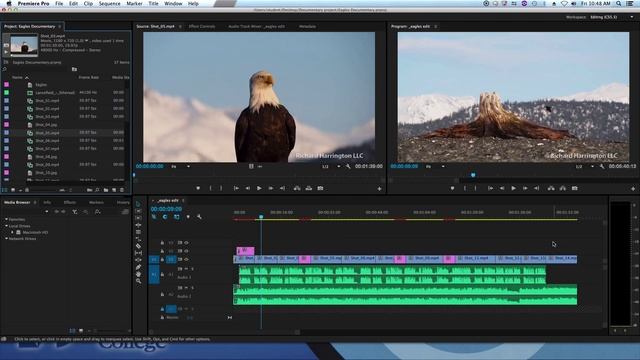Select the Zoom tool

[x=138, y=281]
